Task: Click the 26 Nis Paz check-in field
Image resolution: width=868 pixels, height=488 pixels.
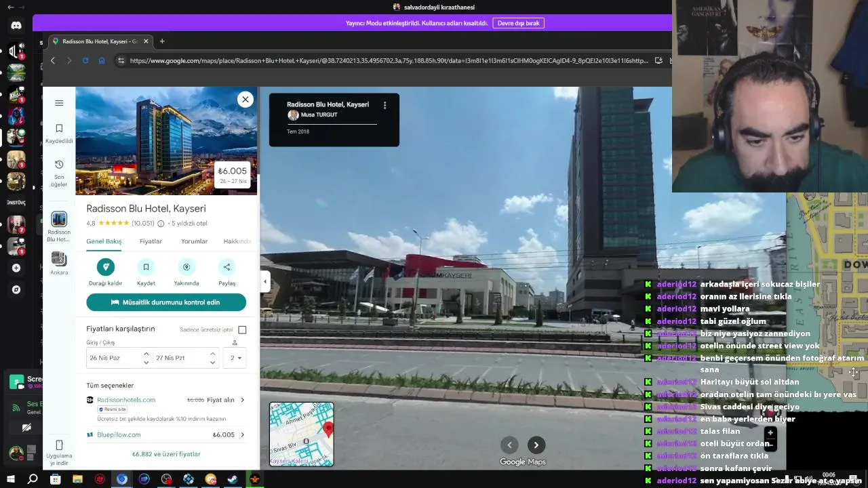Action: click(x=119, y=358)
